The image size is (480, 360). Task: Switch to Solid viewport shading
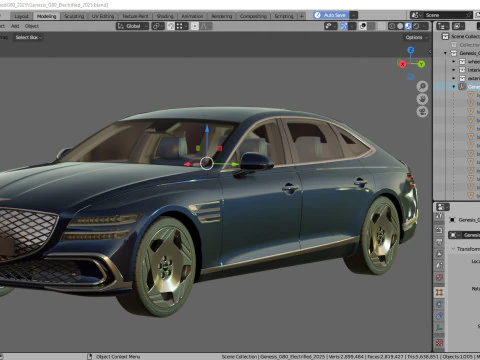click(400, 26)
